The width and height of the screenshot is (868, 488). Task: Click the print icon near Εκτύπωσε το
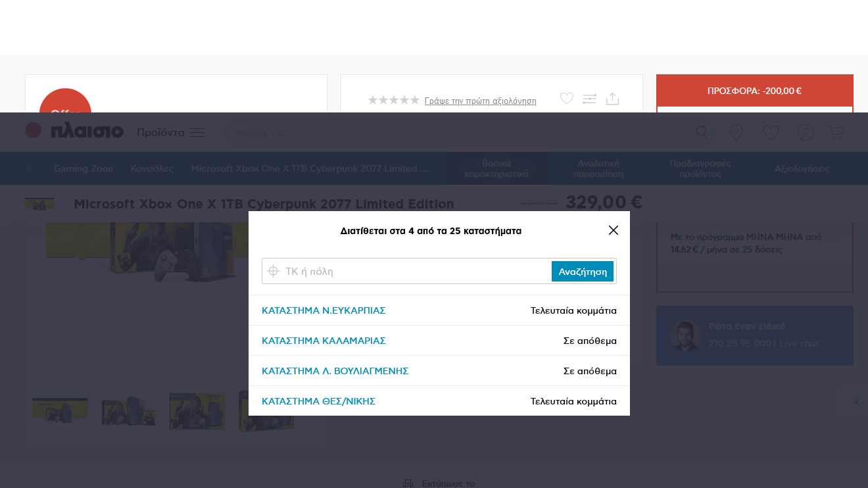point(408,483)
